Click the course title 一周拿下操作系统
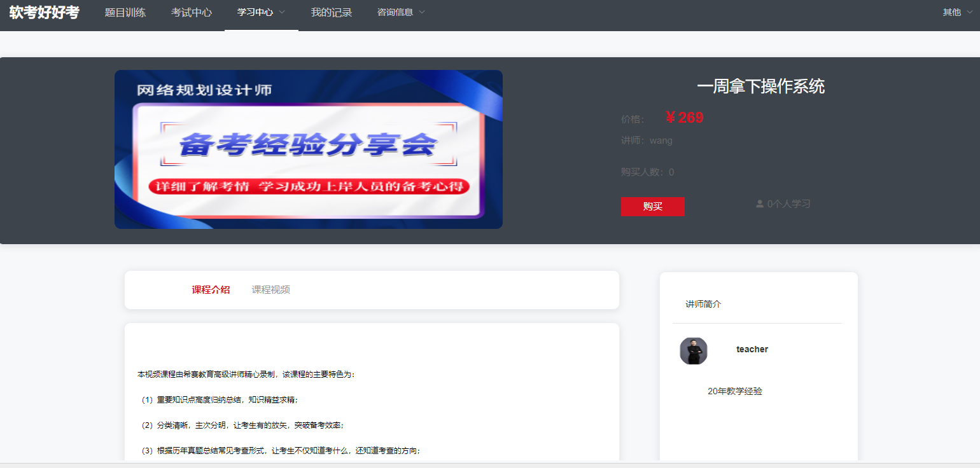The image size is (980, 468). (x=760, y=86)
